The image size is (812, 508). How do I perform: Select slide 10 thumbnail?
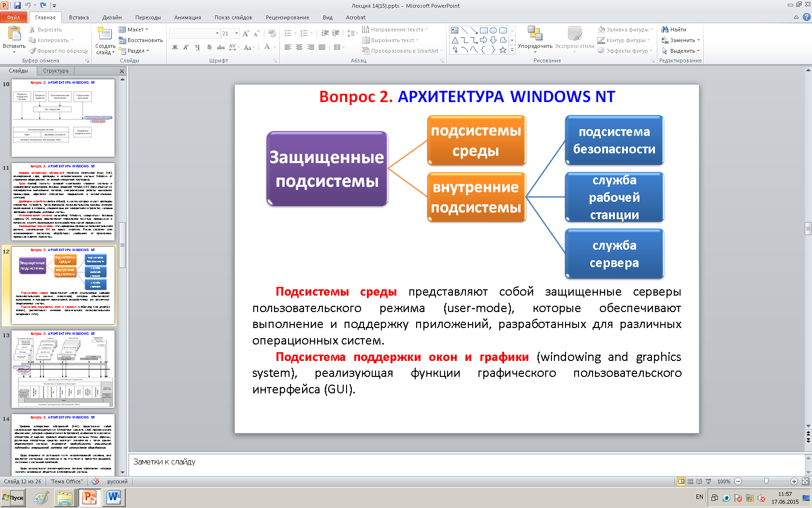coord(63,118)
